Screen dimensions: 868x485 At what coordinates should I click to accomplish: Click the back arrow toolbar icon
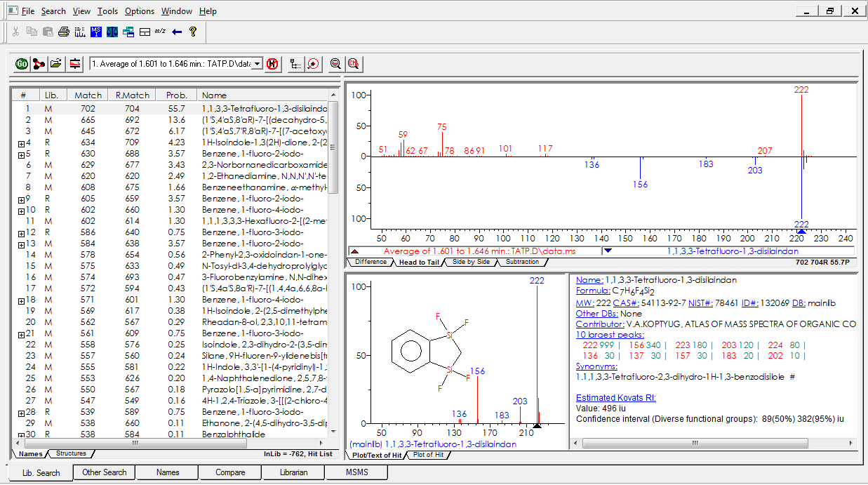tap(175, 32)
